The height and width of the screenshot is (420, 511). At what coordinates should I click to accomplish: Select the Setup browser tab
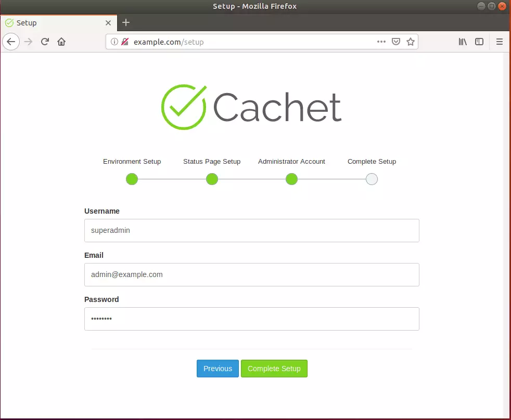(59, 23)
